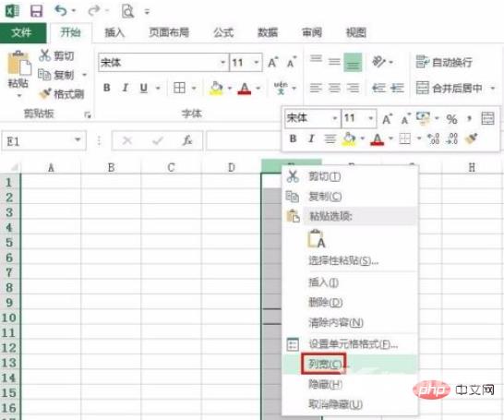Switch to the Insert (插入) tab
The image size is (504, 420).
114,32
